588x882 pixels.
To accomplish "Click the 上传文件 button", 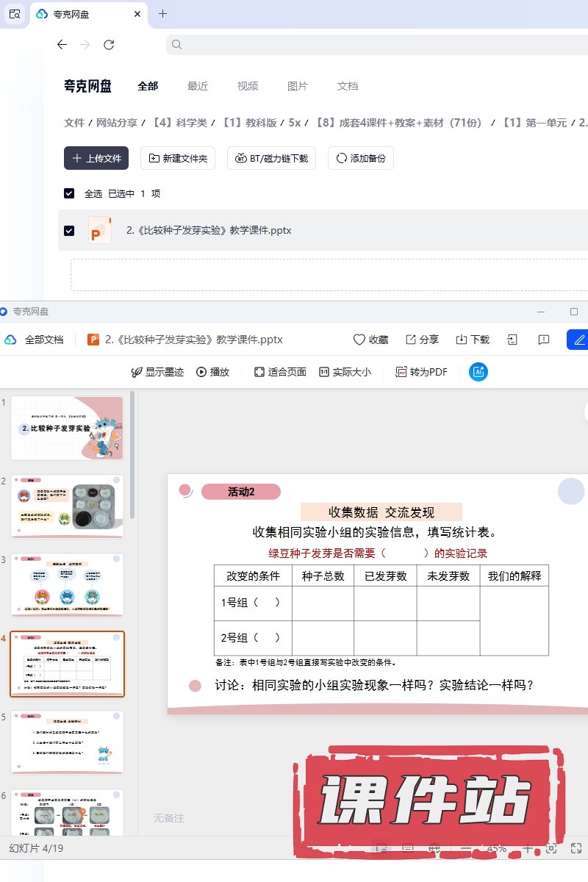I will pos(96,158).
